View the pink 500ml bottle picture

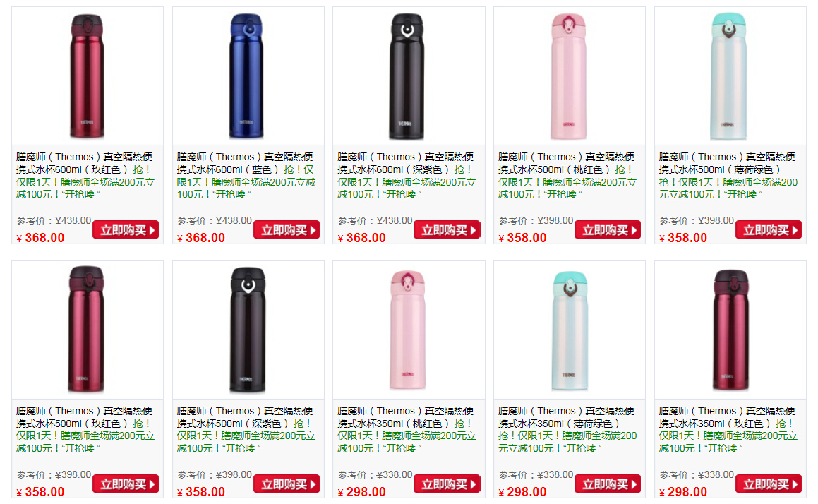point(569,76)
